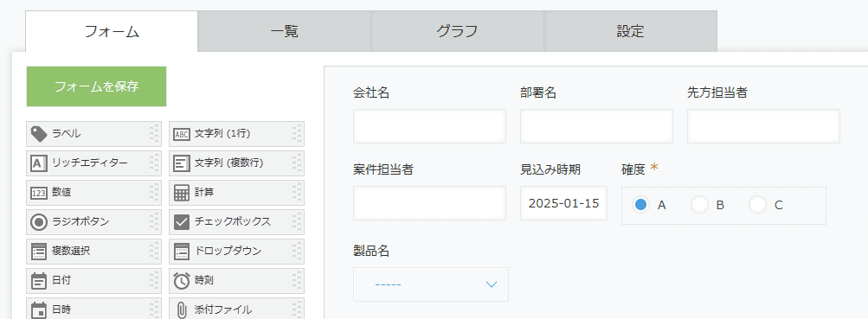This screenshot has width=868, height=319.
Task: Click the 会社名 input field
Action: pyautogui.click(x=429, y=126)
